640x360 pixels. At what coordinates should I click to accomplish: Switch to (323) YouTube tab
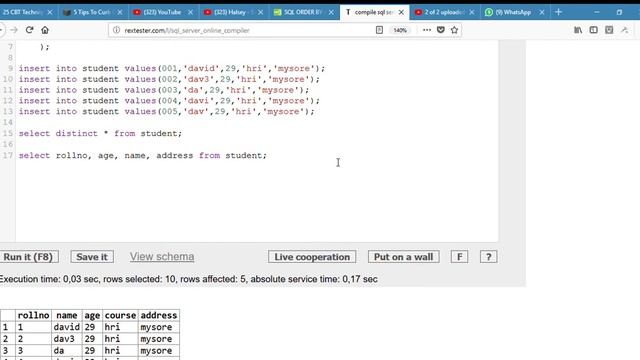(162, 12)
